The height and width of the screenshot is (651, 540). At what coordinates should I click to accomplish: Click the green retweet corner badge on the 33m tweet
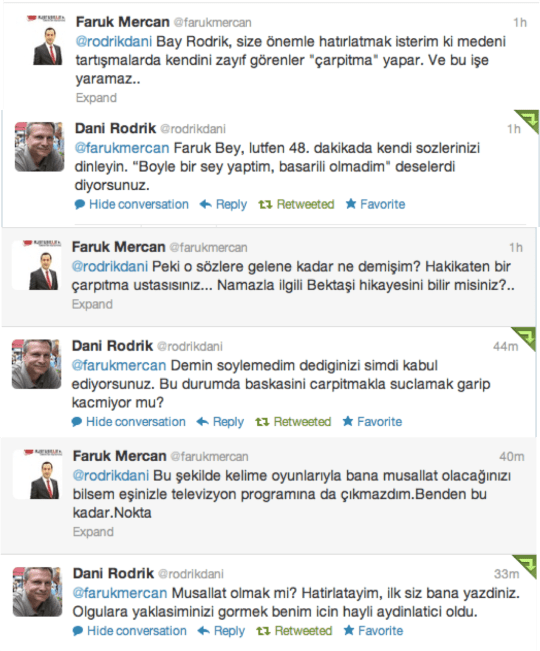(526, 566)
